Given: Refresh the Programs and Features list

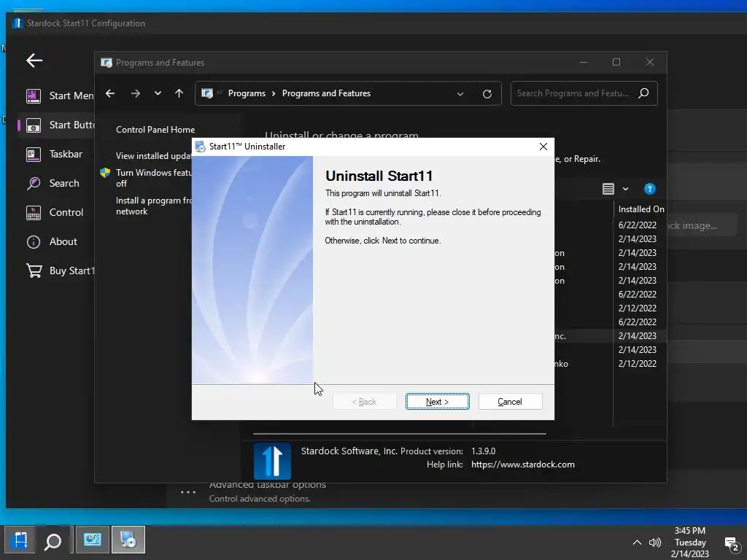Looking at the screenshot, I should [x=487, y=94].
